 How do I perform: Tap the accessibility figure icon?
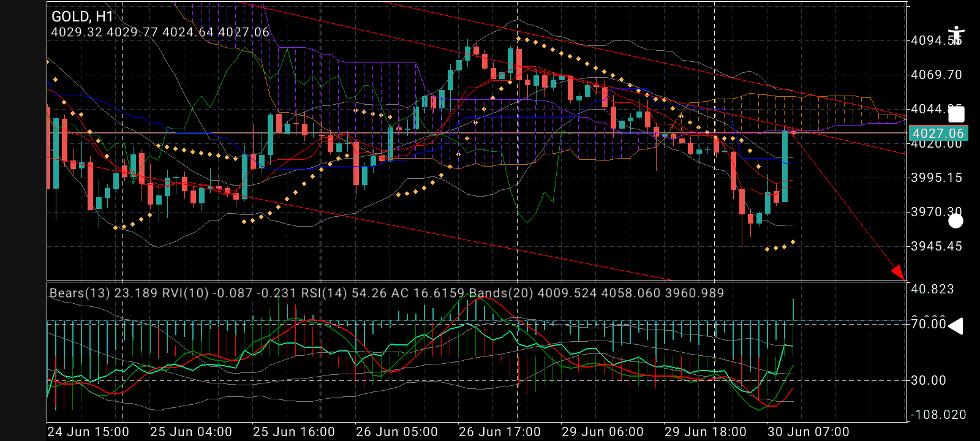pos(956,35)
